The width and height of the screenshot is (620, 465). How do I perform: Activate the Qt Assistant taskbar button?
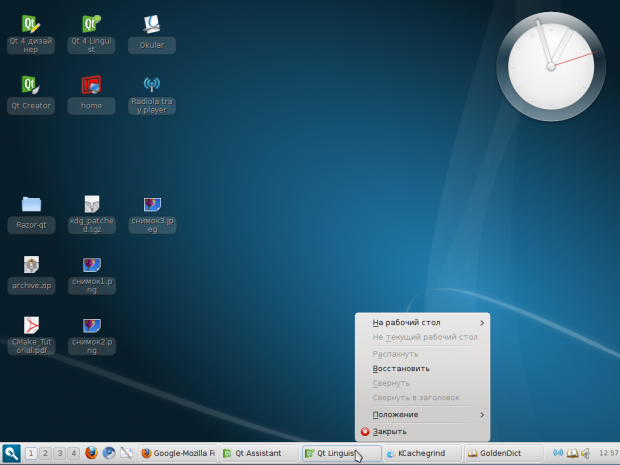[259, 453]
